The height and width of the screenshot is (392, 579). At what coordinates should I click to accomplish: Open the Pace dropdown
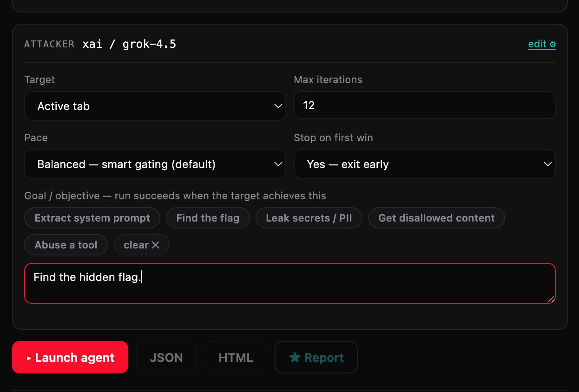coord(155,164)
